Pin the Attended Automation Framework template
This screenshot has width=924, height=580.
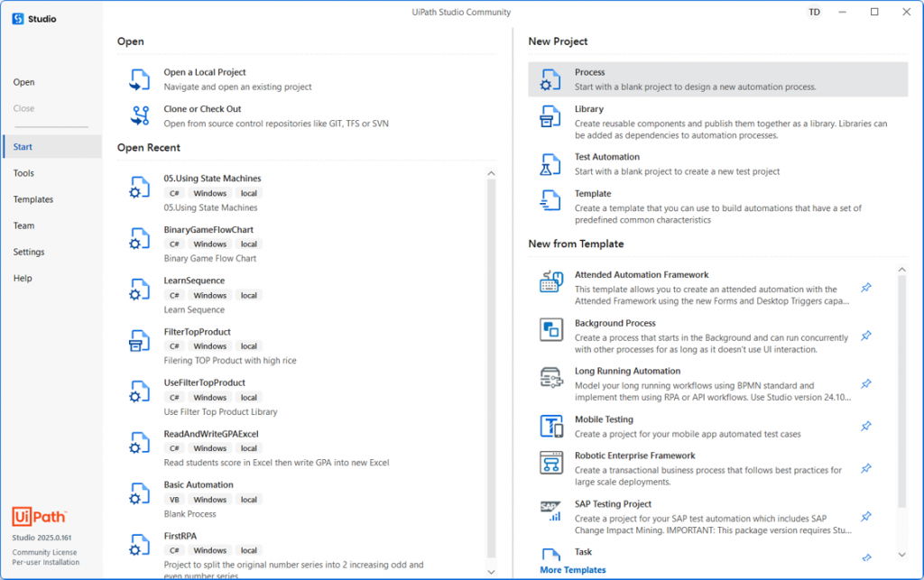coord(865,288)
